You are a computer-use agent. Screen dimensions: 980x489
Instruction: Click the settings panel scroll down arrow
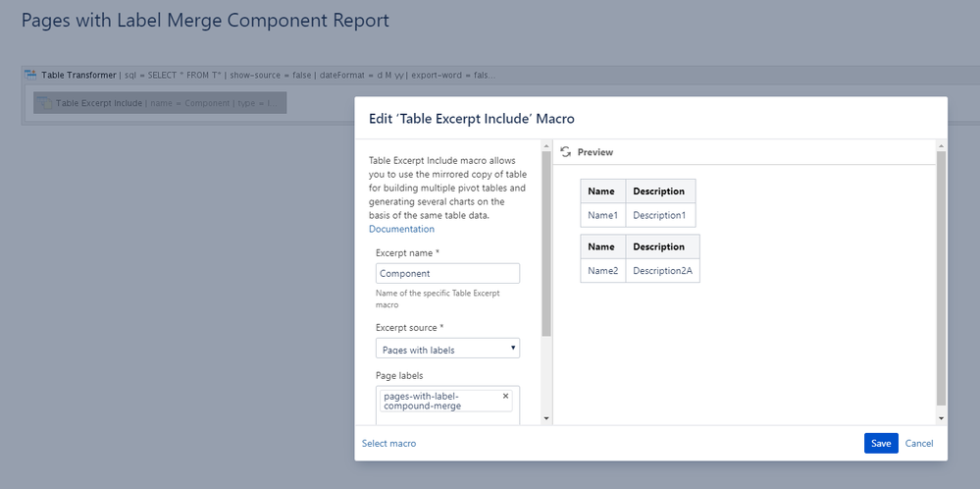pos(546,418)
